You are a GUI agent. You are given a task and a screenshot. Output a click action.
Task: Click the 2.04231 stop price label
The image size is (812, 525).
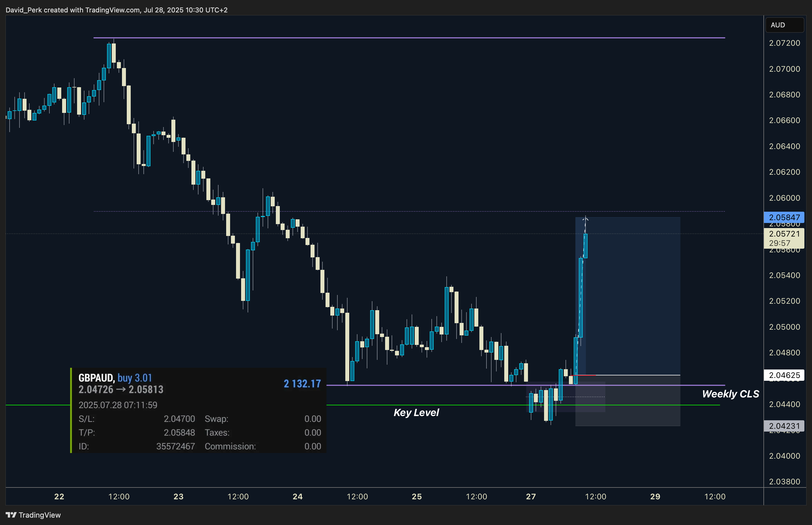click(784, 426)
